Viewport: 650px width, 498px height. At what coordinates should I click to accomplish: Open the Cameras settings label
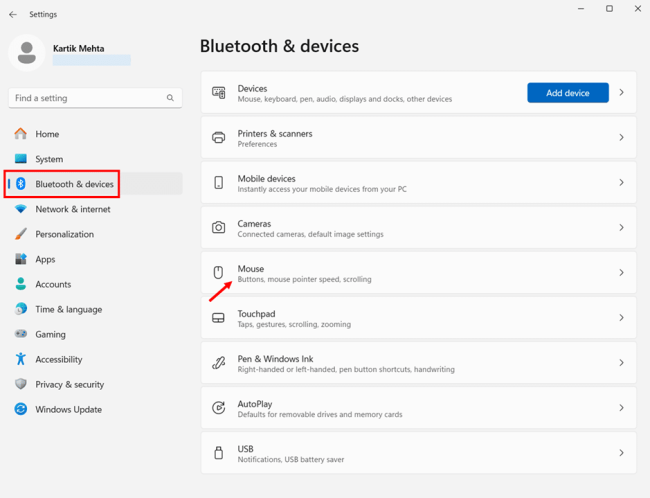pos(254,224)
